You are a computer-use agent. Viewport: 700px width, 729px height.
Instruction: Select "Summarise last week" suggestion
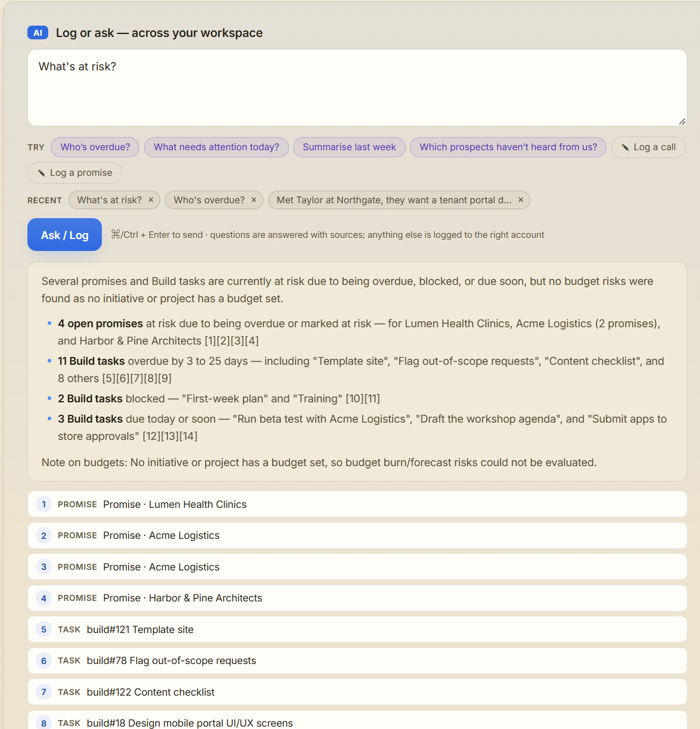pos(349,147)
